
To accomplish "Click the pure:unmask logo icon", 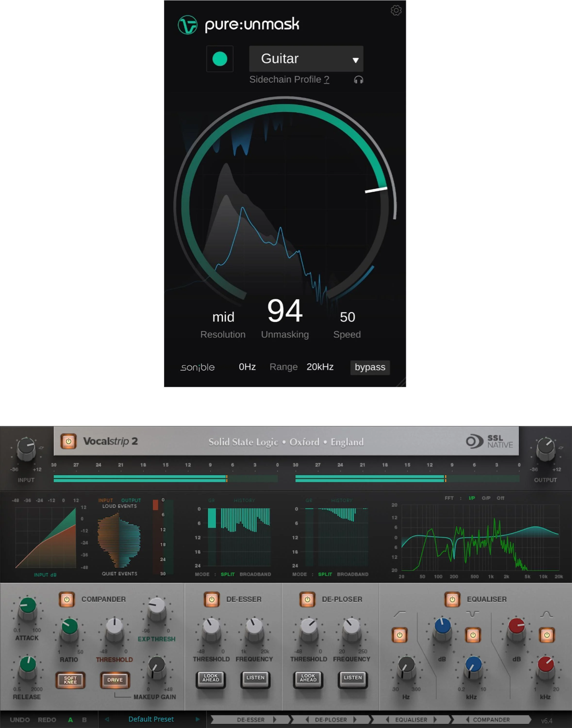I will (188, 25).
